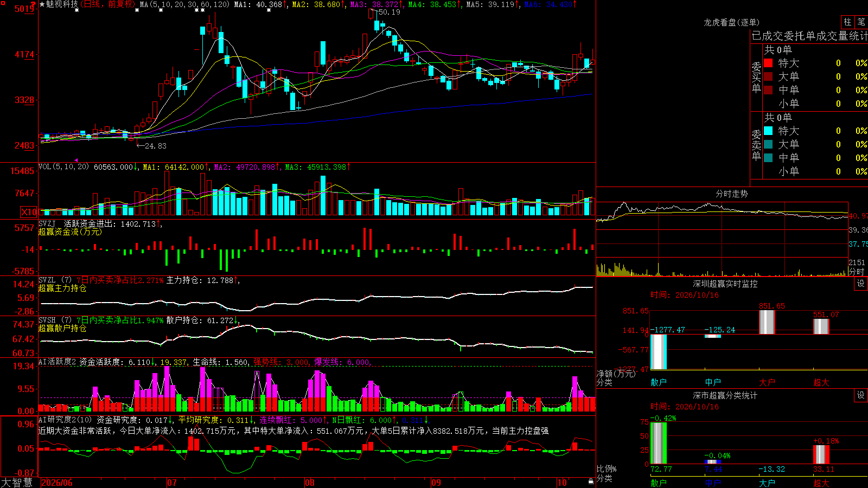Jump to the 2026/06 date marker

57,483
